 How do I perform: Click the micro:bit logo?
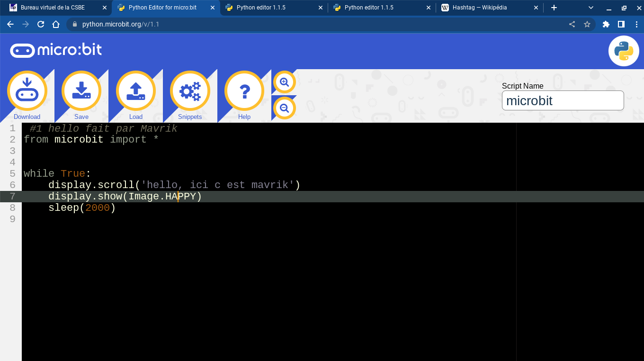pos(56,50)
